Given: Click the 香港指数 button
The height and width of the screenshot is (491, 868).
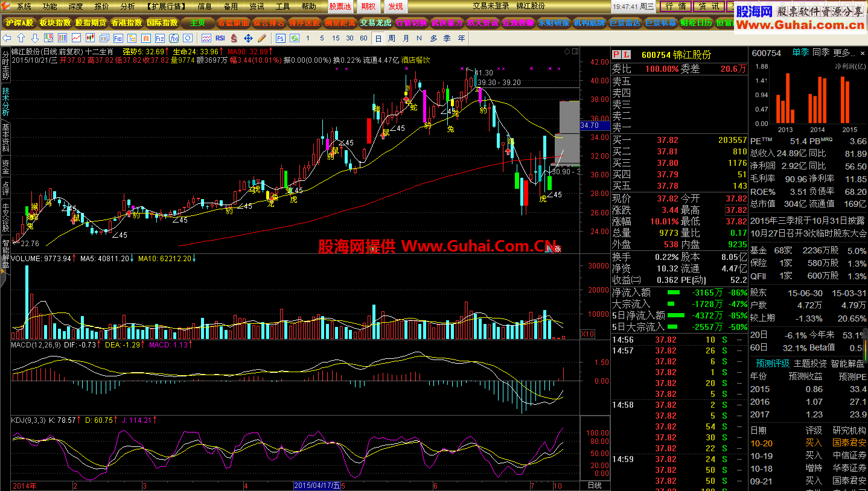Looking at the screenshot, I should click(126, 23).
